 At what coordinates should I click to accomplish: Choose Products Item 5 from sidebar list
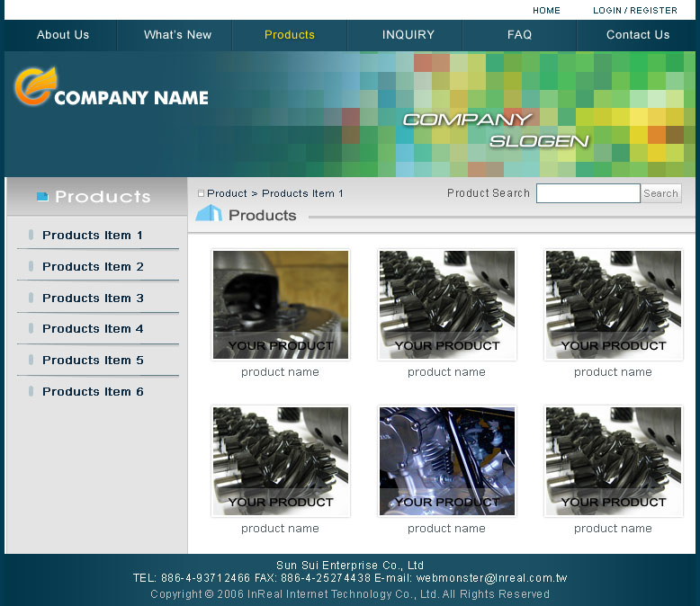click(x=93, y=361)
